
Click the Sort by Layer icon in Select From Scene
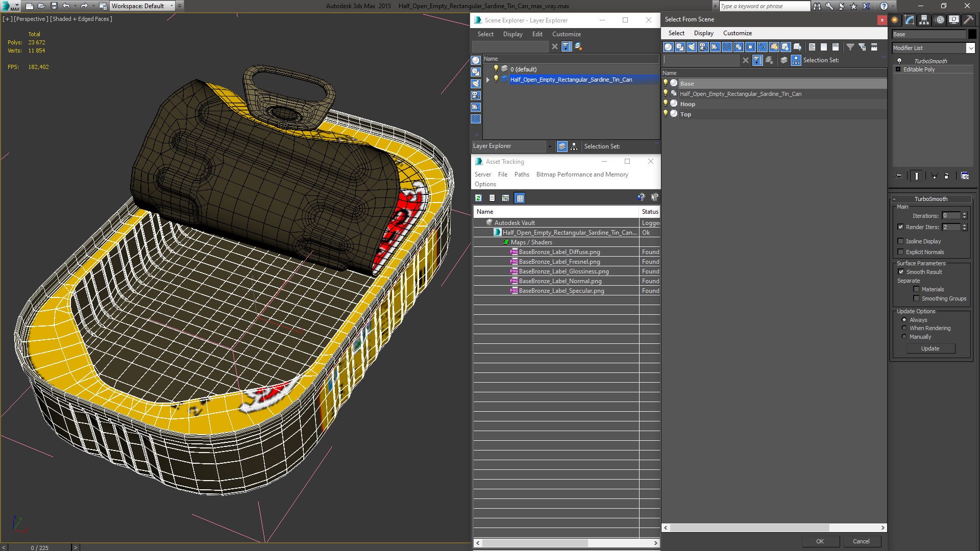tap(784, 60)
